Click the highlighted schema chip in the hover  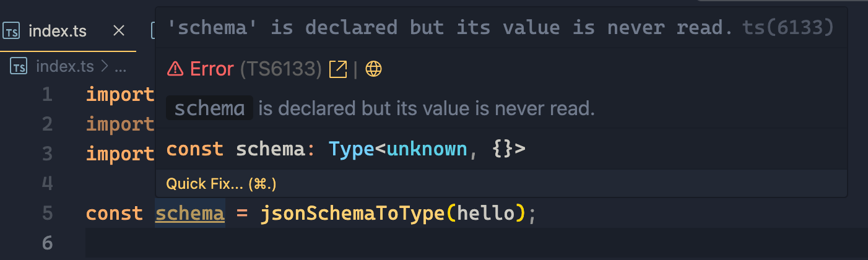(x=210, y=108)
